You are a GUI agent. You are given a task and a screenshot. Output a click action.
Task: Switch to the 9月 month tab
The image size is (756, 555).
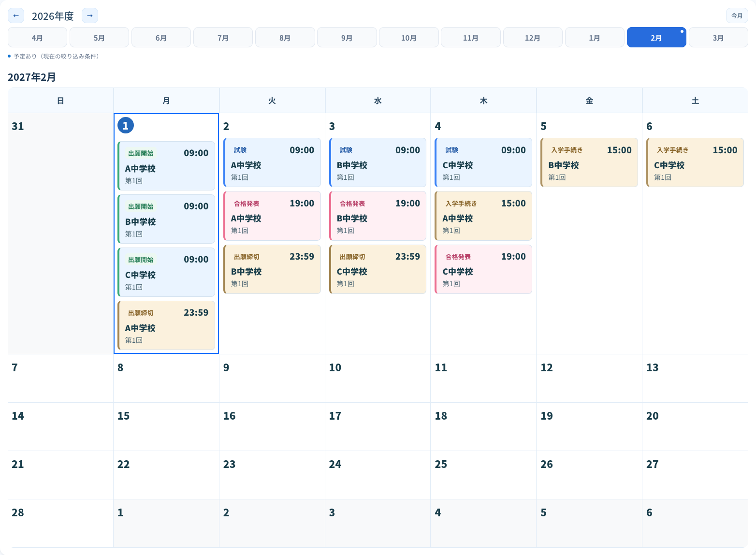click(x=347, y=37)
